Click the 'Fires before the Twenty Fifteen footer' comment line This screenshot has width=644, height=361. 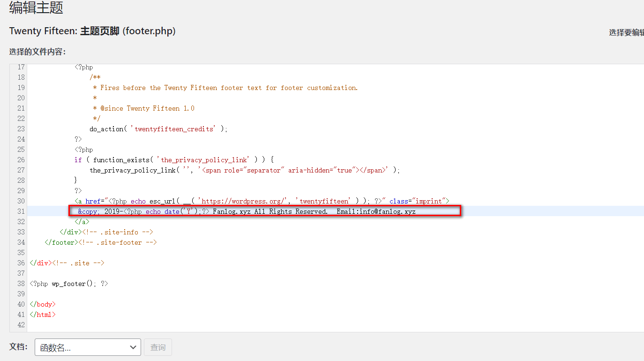coord(225,88)
